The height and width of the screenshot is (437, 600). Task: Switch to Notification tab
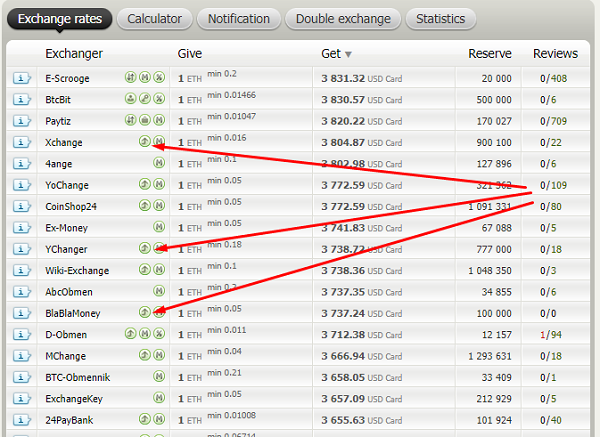click(x=239, y=19)
